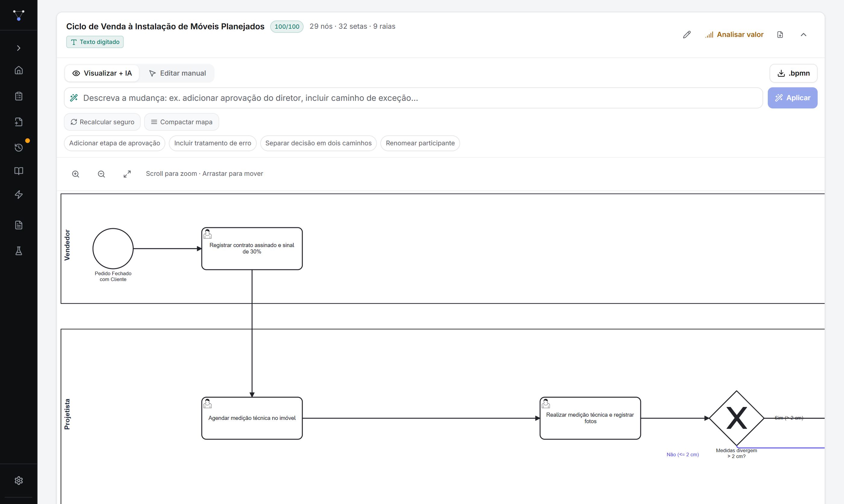
Task: Open the document icon in the sidebar
Action: click(x=19, y=225)
